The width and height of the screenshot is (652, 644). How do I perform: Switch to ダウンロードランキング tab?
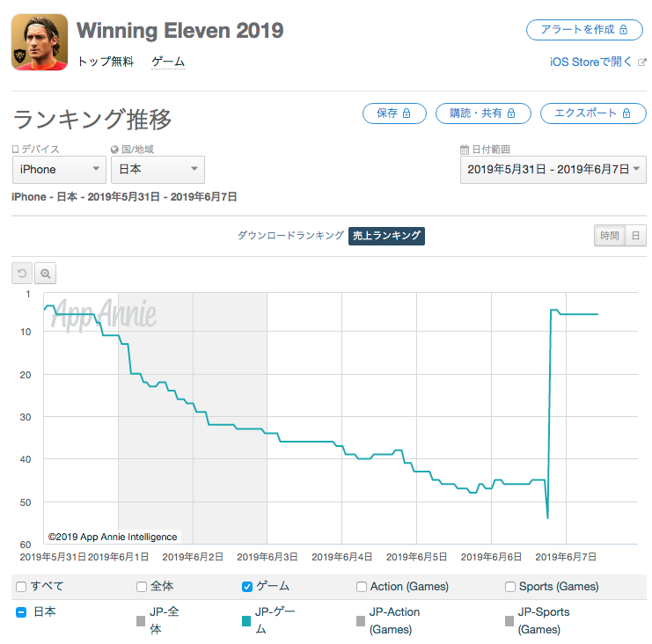coord(290,236)
